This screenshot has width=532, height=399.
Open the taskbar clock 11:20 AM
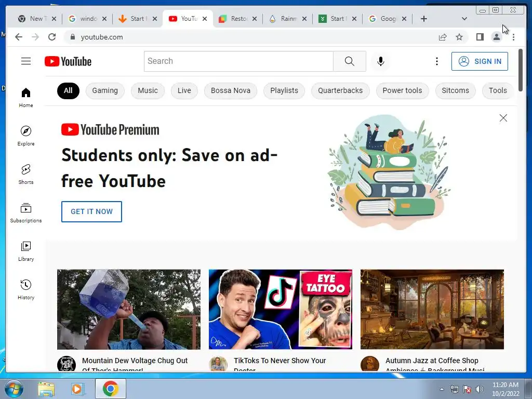point(505,389)
